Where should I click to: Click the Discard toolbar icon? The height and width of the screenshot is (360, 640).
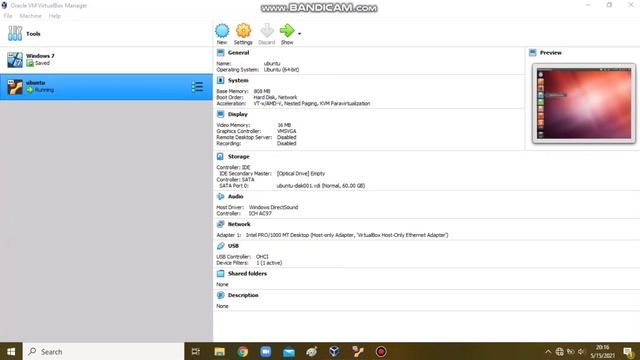click(267, 31)
